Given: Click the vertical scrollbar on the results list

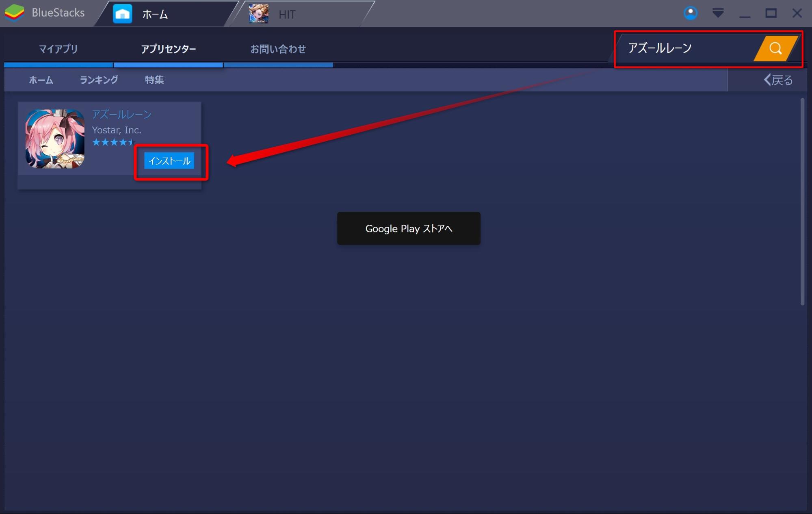Looking at the screenshot, I should 802,202.
